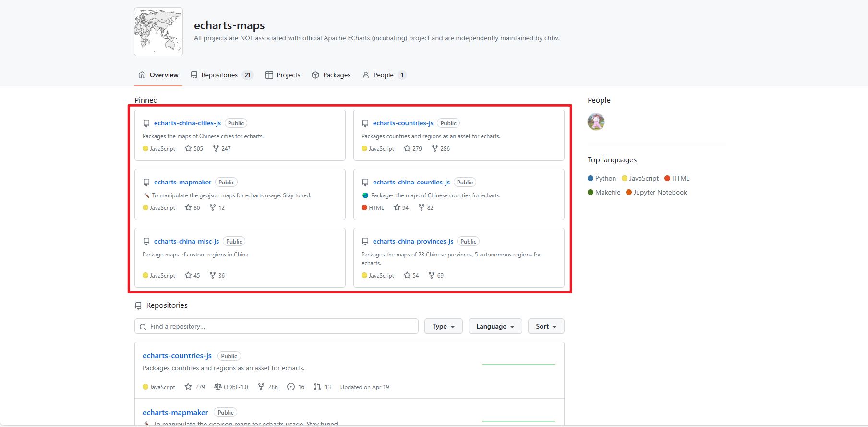The image size is (868, 427).
Task: Open the pinned echarts-china-counties-js repository
Action: pos(411,182)
